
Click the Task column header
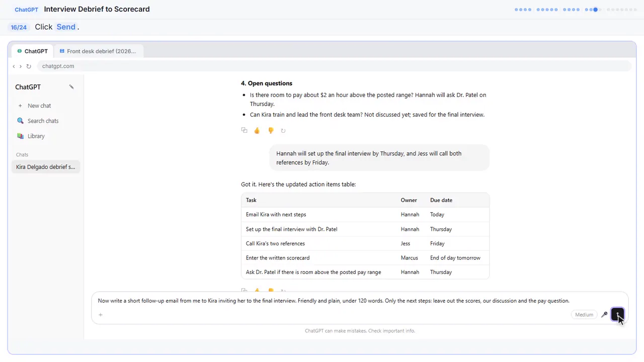point(251,200)
